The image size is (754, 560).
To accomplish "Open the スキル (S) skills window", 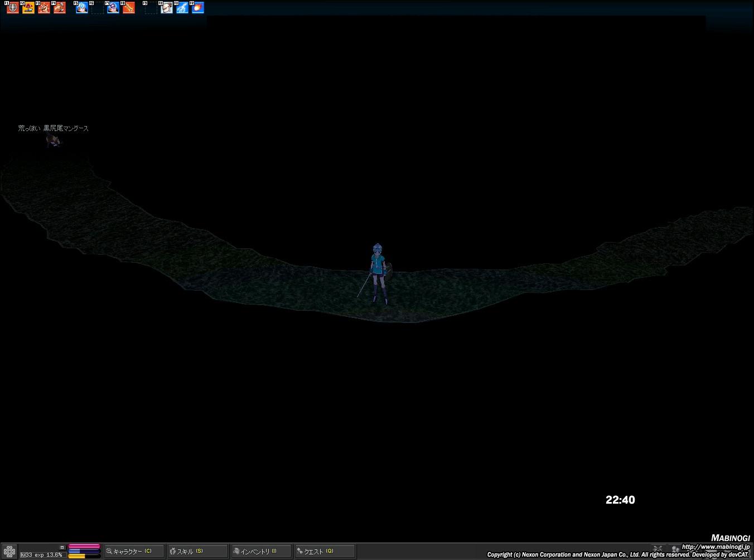I will [x=197, y=551].
